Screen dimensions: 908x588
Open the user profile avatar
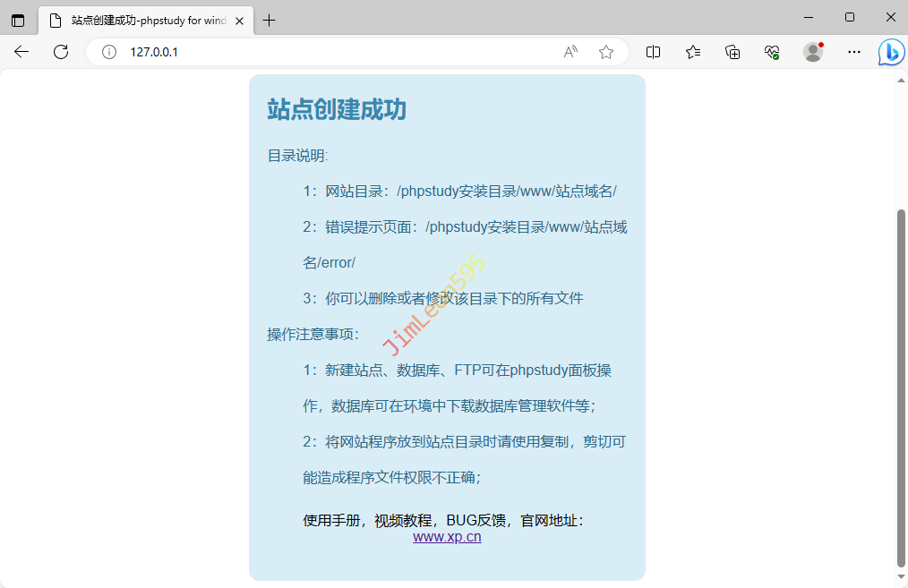pos(813,52)
